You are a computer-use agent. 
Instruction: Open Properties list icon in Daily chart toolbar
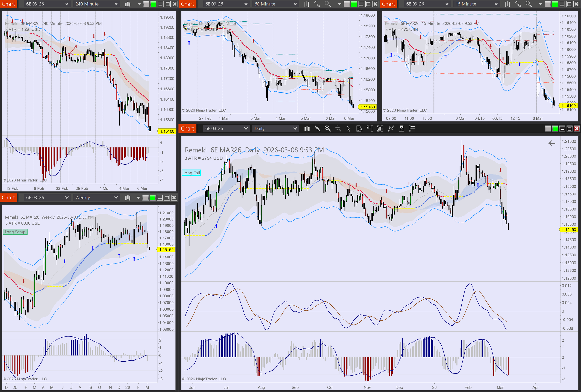click(x=412, y=129)
